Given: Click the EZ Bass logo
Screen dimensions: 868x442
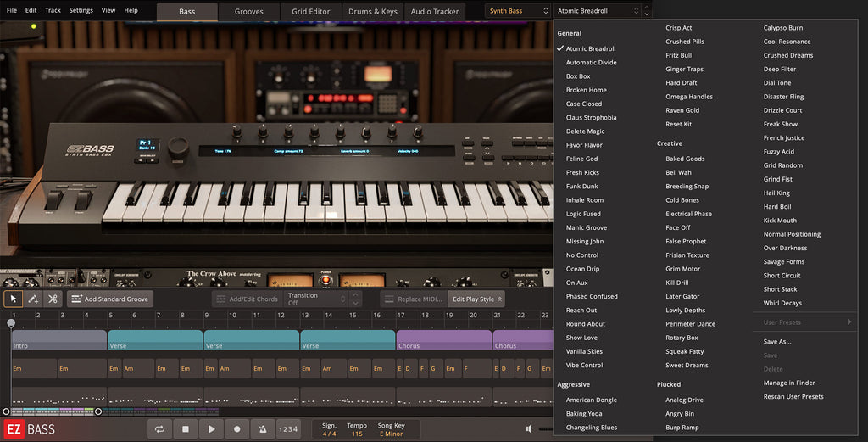Looking at the screenshot, I should click(x=30, y=429).
